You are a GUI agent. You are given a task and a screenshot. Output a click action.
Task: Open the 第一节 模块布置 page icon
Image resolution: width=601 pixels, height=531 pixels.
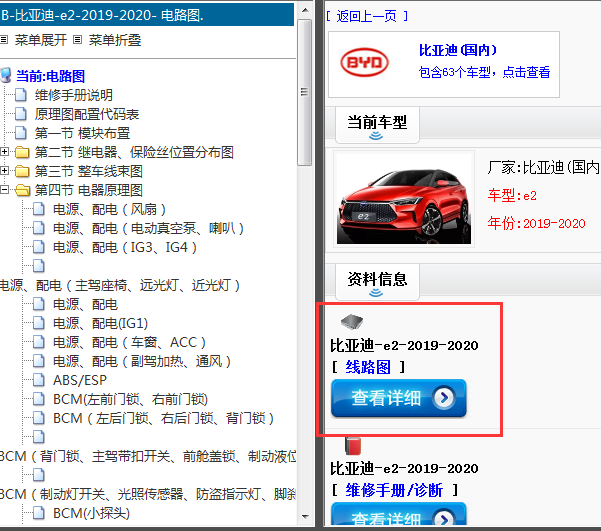pyautogui.click(x=21, y=133)
